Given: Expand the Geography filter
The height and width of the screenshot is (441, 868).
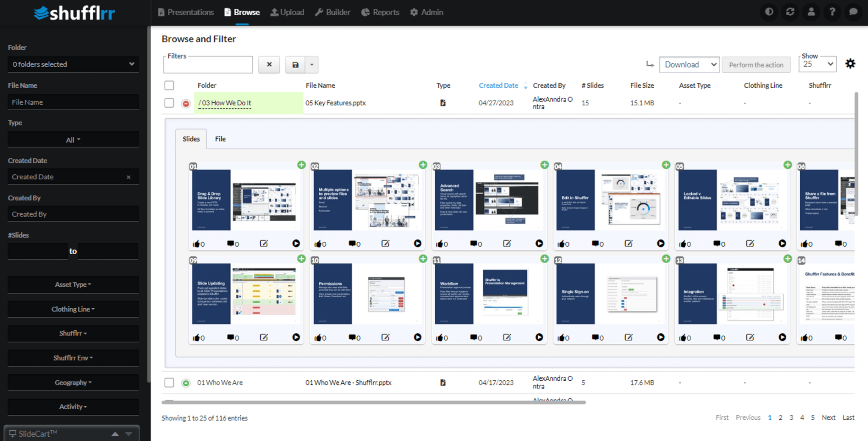Looking at the screenshot, I should pyautogui.click(x=72, y=382).
